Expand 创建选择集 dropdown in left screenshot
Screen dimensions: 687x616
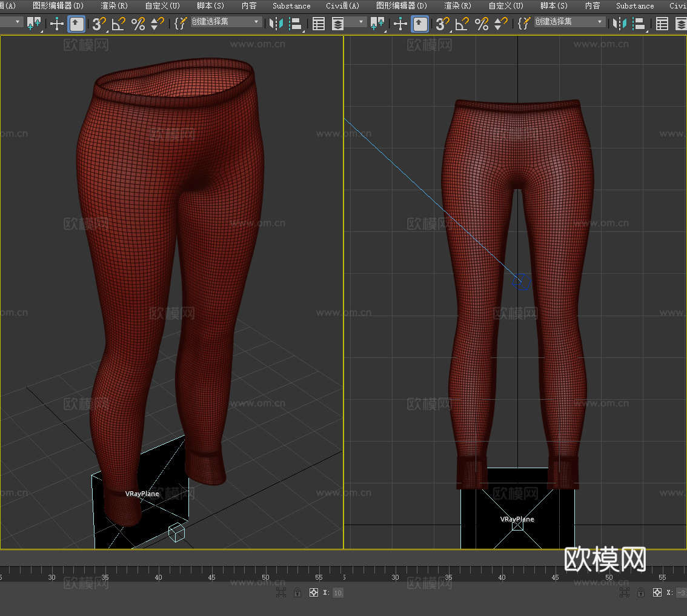coord(256,21)
